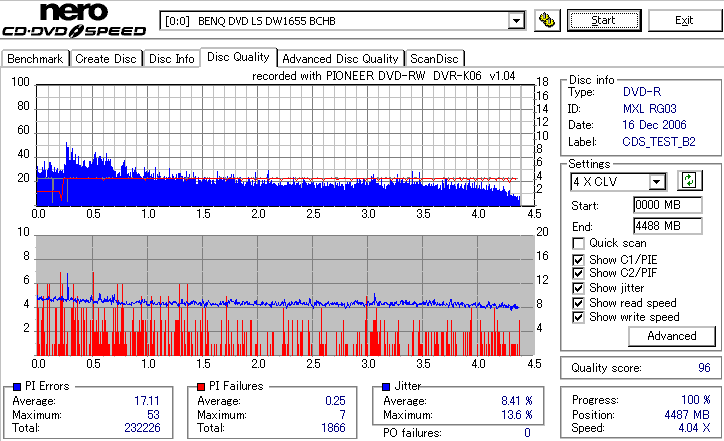724x441 pixels.
Task: Enable the Quick scan checkbox
Action: click(578, 243)
